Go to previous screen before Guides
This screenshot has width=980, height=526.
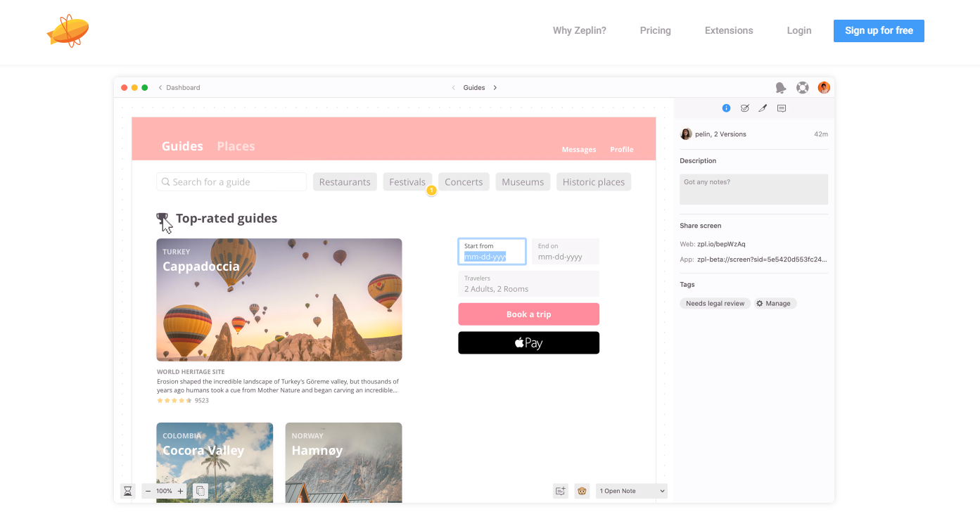[453, 88]
